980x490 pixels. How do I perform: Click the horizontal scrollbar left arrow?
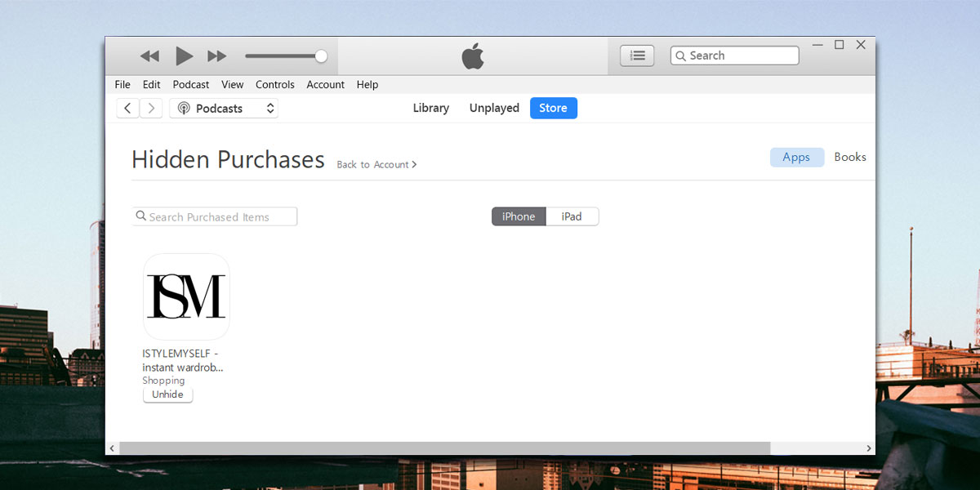pyautogui.click(x=113, y=448)
